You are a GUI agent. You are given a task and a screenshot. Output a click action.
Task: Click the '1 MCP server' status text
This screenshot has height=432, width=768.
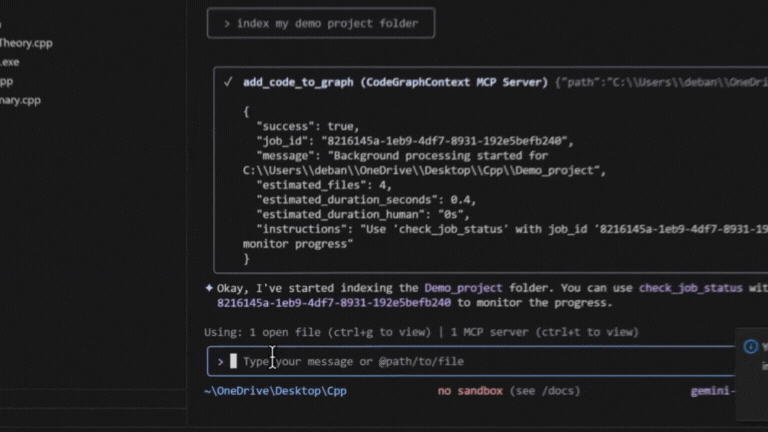coord(493,332)
